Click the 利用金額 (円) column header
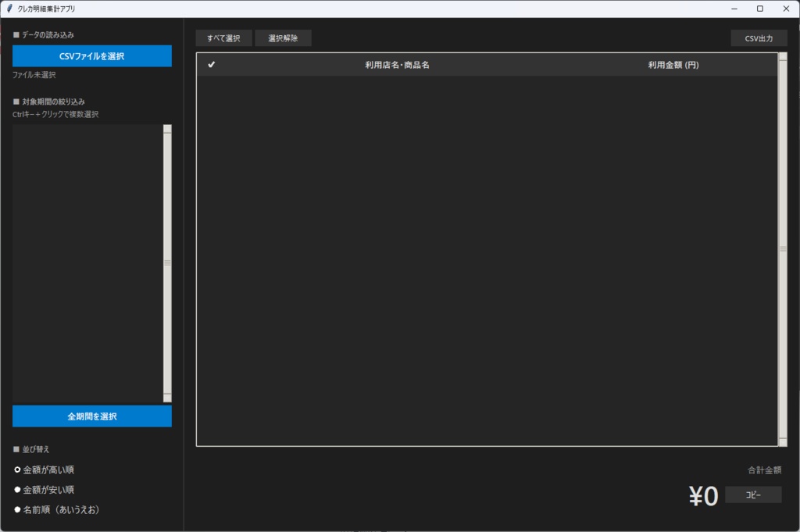 (673, 65)
